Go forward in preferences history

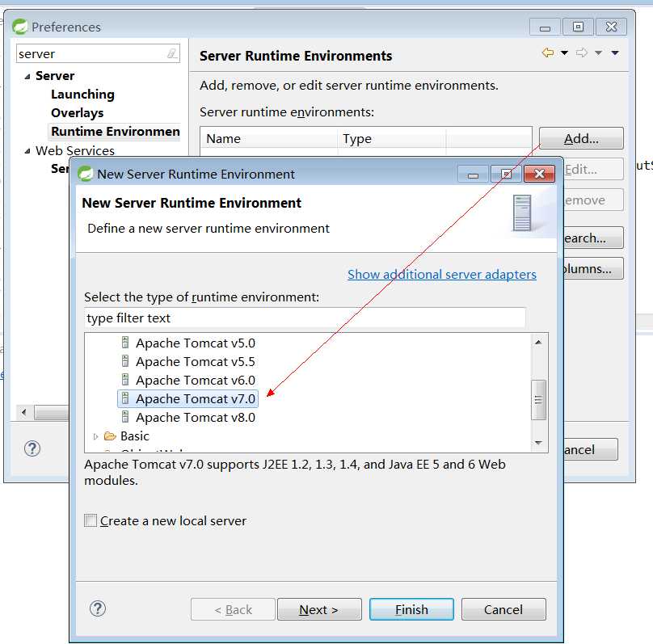pyautogui.click(x=582, y=53)
